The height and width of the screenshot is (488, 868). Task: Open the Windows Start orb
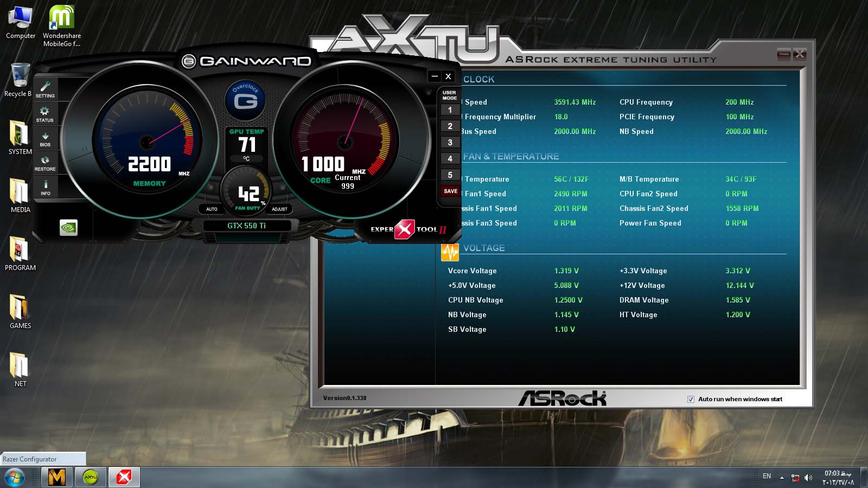(15, 477)
